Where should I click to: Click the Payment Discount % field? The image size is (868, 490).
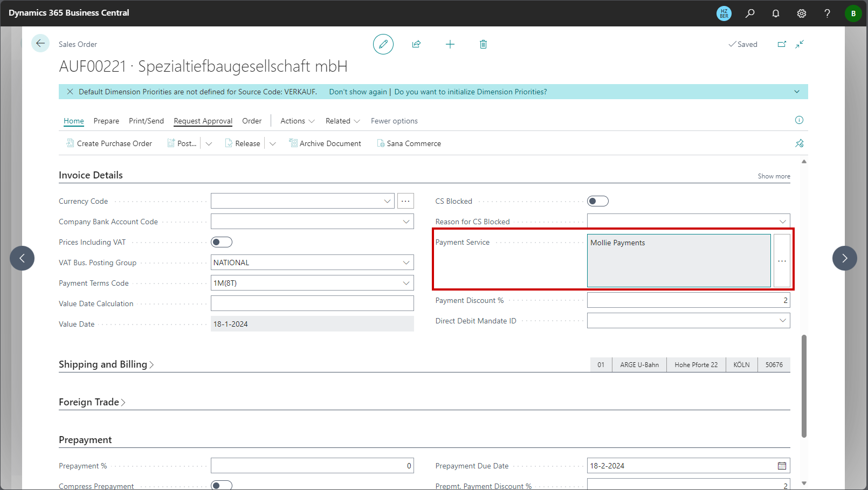(x=688, y=300)
